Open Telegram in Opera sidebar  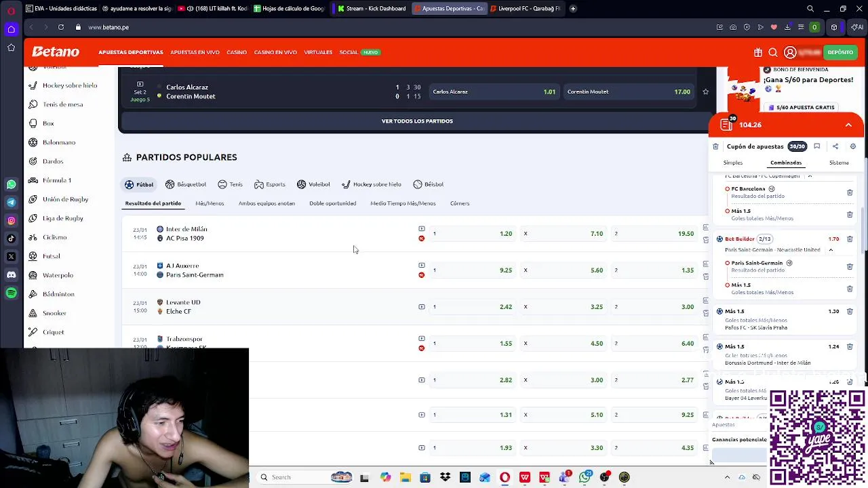(12, 202)
